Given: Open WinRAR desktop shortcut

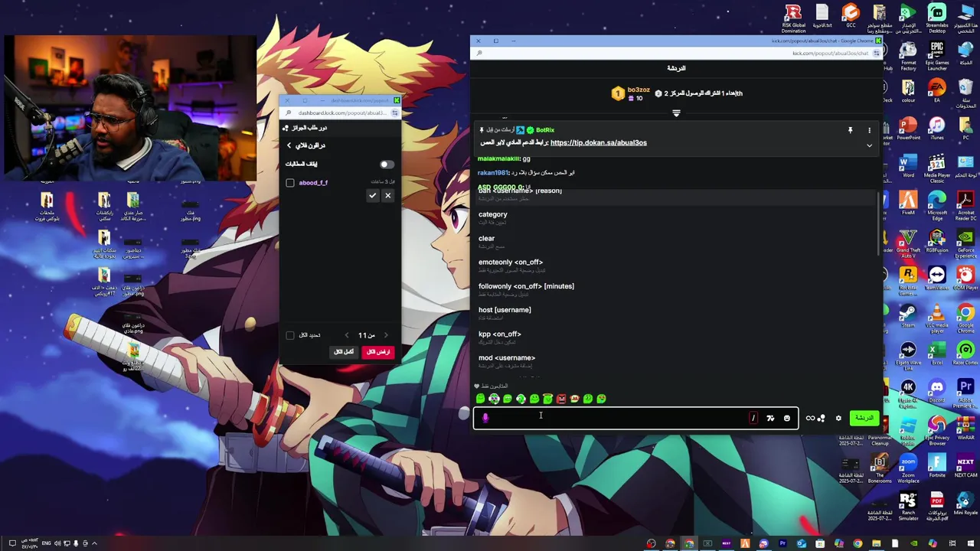Looking at the screenshot, I should (x=965, y=427).
